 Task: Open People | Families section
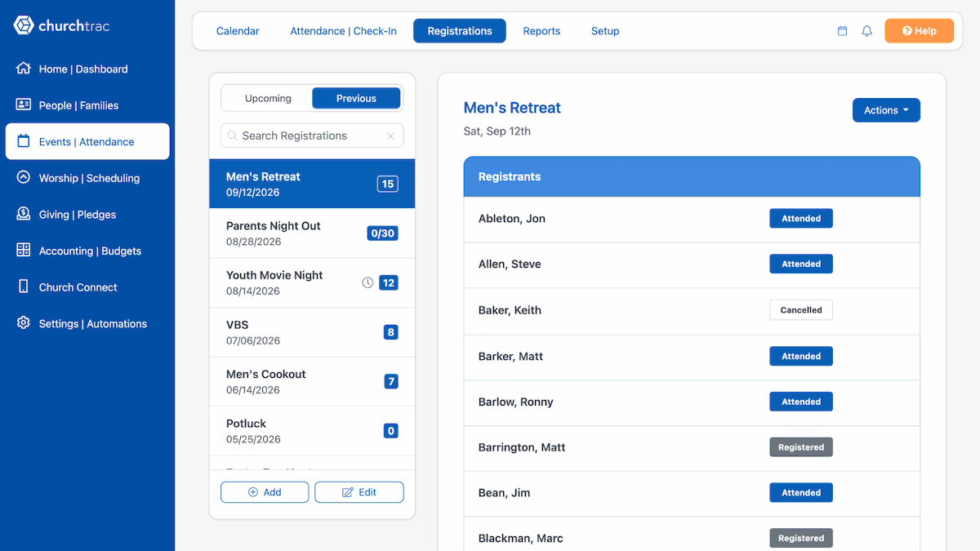coord(87,105)
